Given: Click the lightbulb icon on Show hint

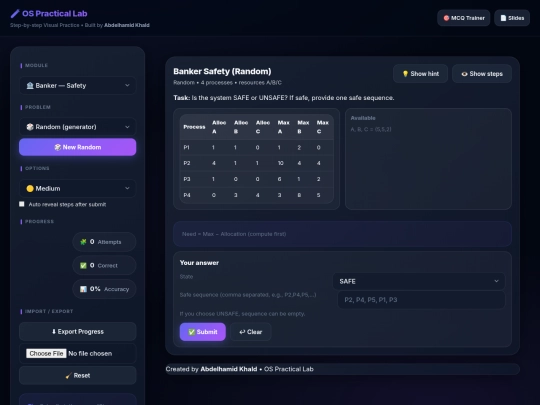Looking at the screenshot, I should (x=405, y=74).
